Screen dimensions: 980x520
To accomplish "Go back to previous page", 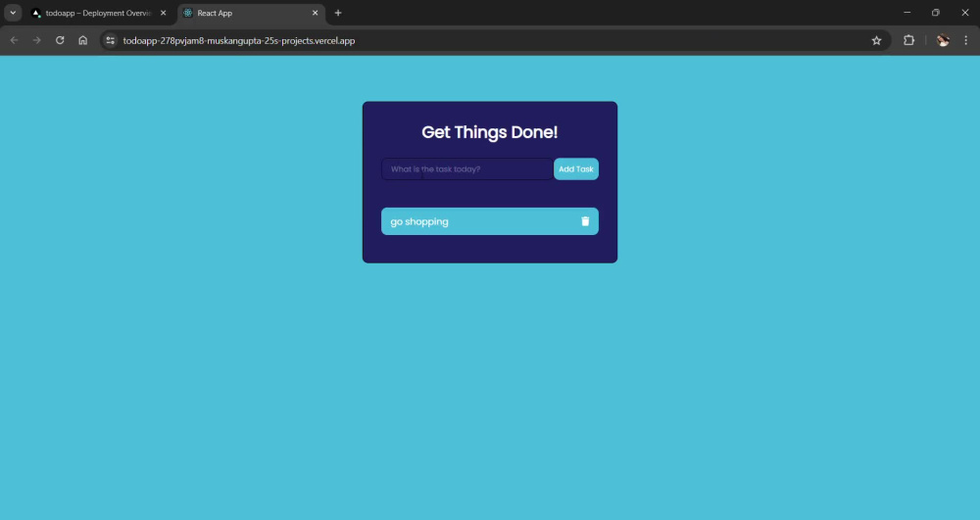I will pyautogui.click(x=15, y=40).
